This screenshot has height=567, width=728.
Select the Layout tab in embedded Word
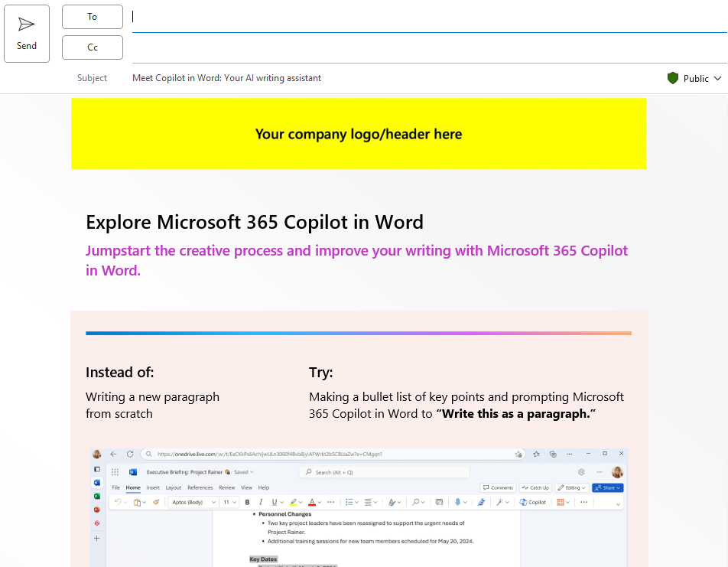click(173, 487)
